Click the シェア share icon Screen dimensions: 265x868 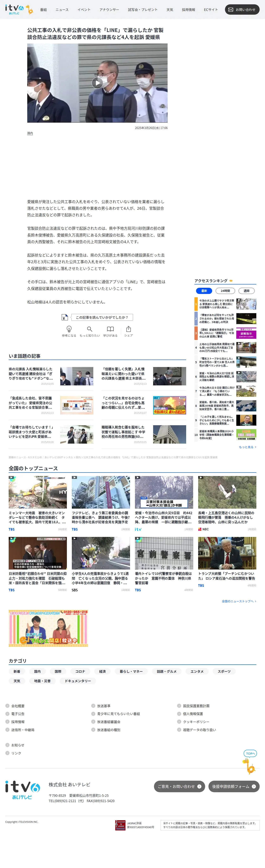point(128,329)
